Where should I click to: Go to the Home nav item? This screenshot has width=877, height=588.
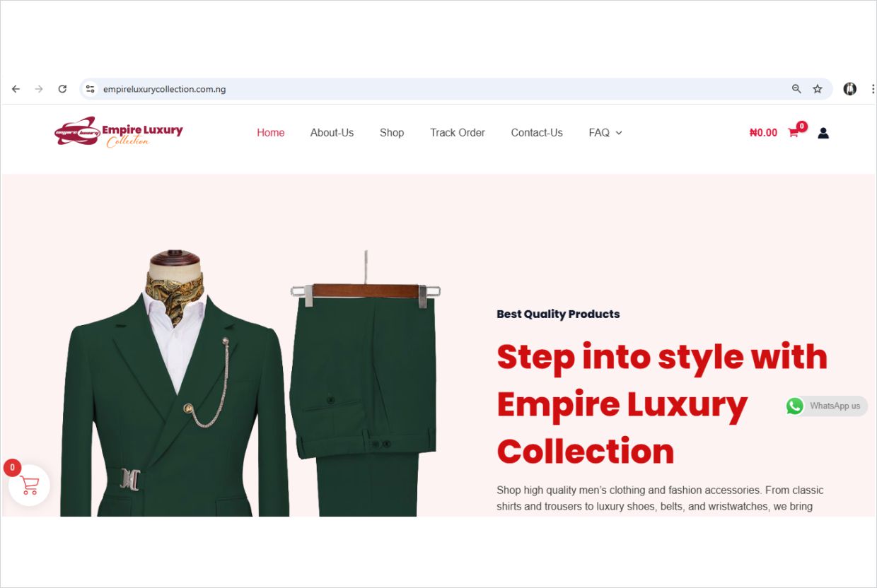[270, 133]
